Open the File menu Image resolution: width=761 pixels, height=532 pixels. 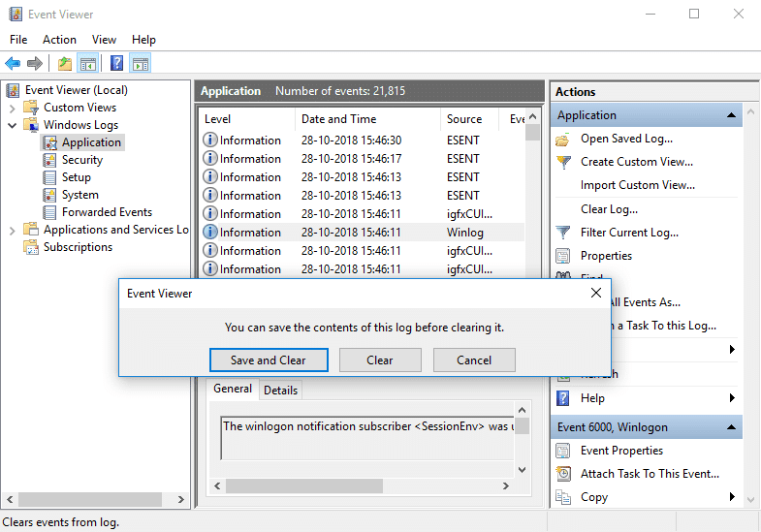[18, 40]
